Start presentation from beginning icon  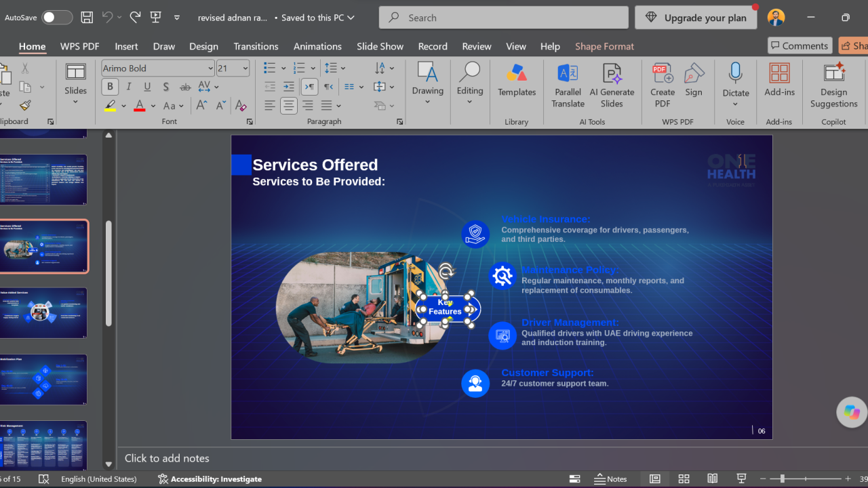156,18
